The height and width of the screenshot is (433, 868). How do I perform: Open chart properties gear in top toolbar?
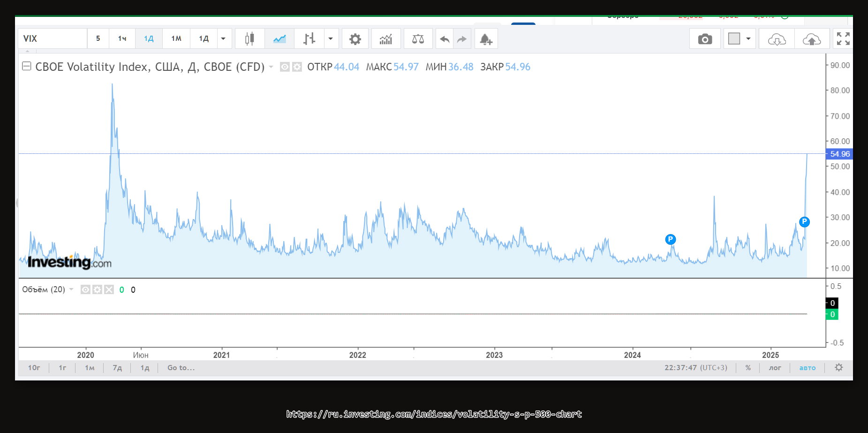[x=355, y=39]
